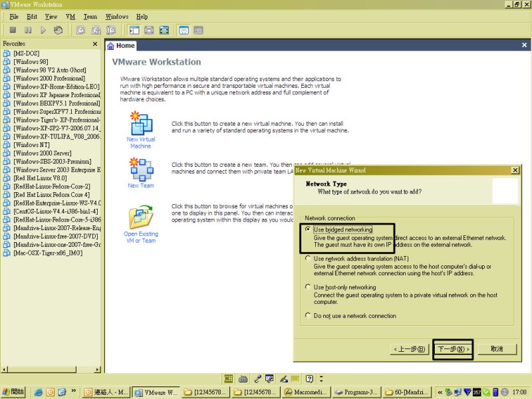Image resolution: width=532 pixels, height=399 pixels.
Task: Switch to Macromedi... taskbar button
Action: (305, 392)
